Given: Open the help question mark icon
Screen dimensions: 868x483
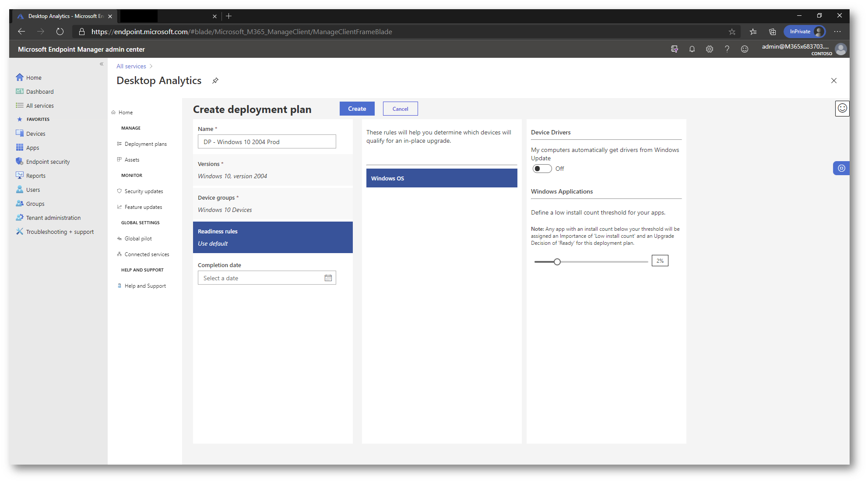Looking at the screenshot, I should click(727, 49).
